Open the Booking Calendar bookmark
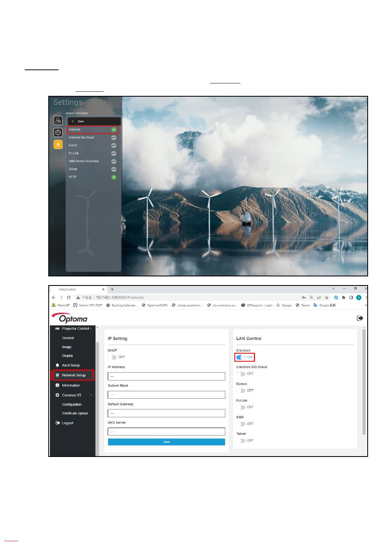This screenshot has height=559, width=392. pos(122,305)
